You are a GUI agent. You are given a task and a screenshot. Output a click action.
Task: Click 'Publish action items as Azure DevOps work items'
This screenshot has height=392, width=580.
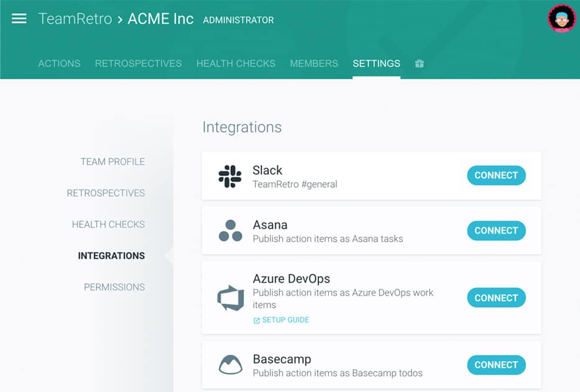(x=343, y=299)
